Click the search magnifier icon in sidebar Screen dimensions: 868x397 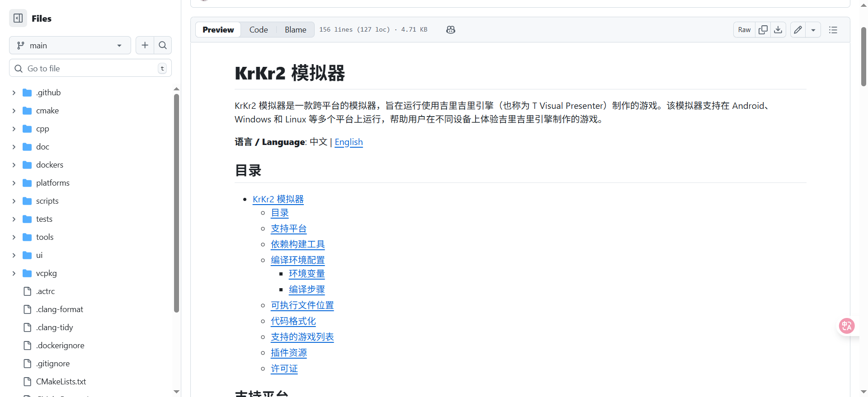pos(163,45)
